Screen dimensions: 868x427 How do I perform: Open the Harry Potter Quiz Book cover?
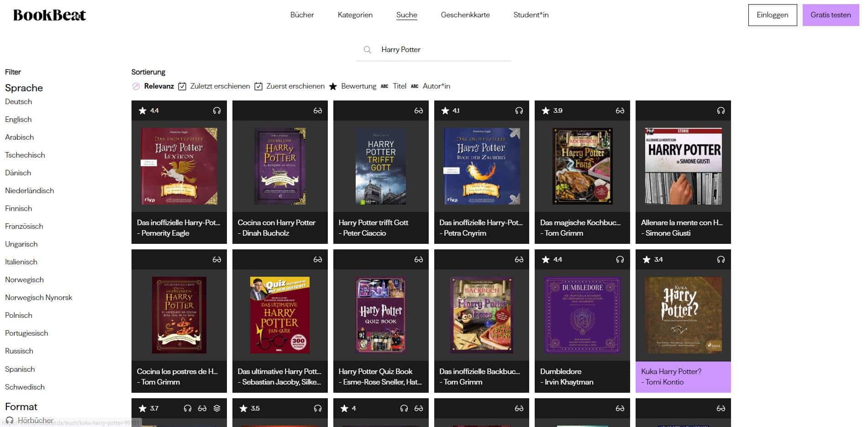click(381, 315)
